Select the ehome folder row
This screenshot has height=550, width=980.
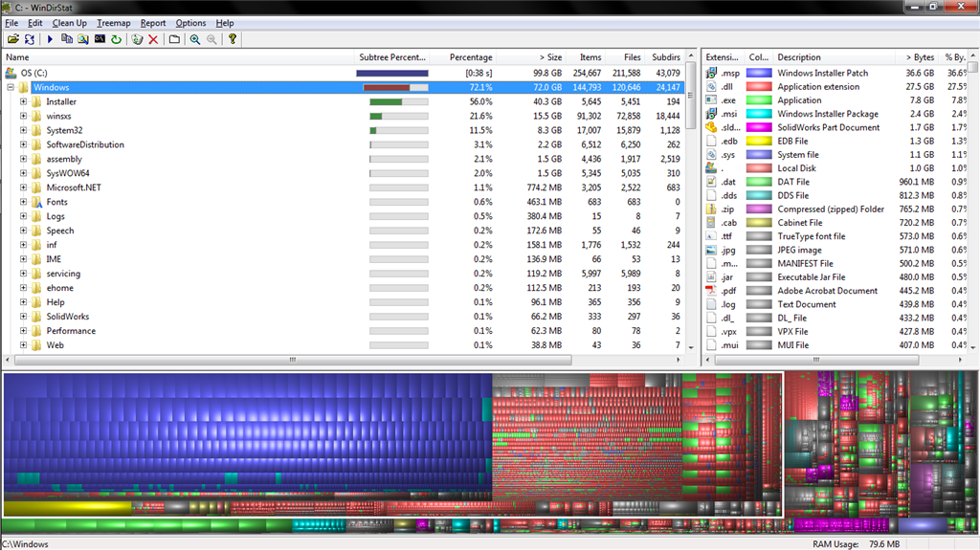coord(343,288)
